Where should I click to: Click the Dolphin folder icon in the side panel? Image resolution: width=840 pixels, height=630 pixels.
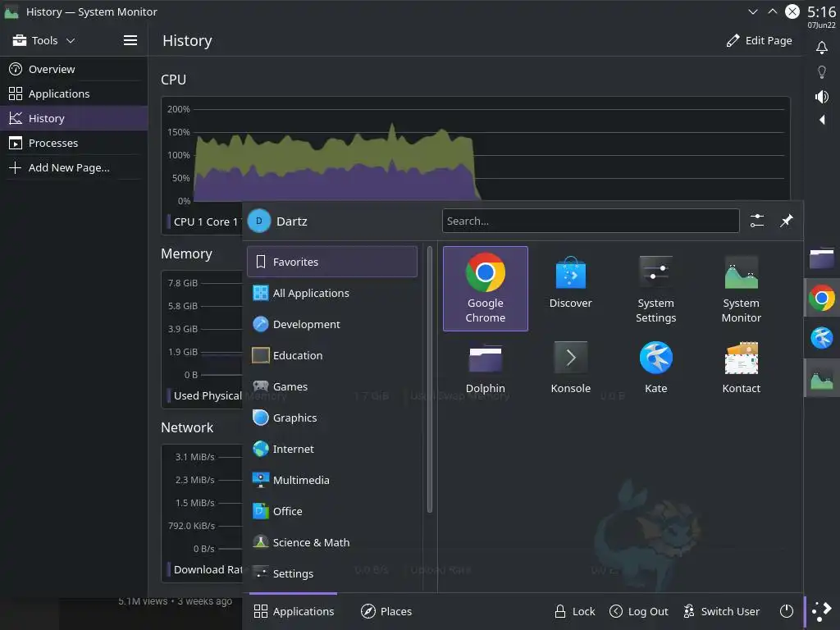pos(822,258)
